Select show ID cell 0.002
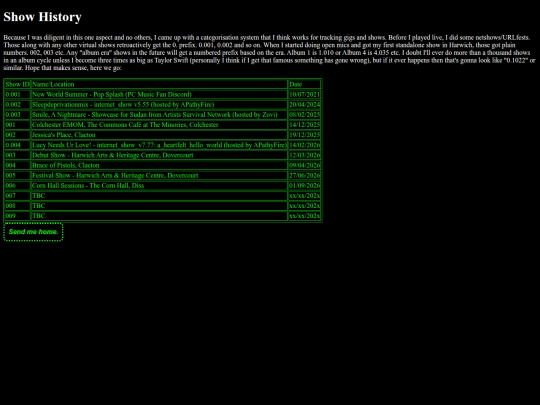Image resolution: width=540 pixels, height=405 pixels. tap(17, 105)
